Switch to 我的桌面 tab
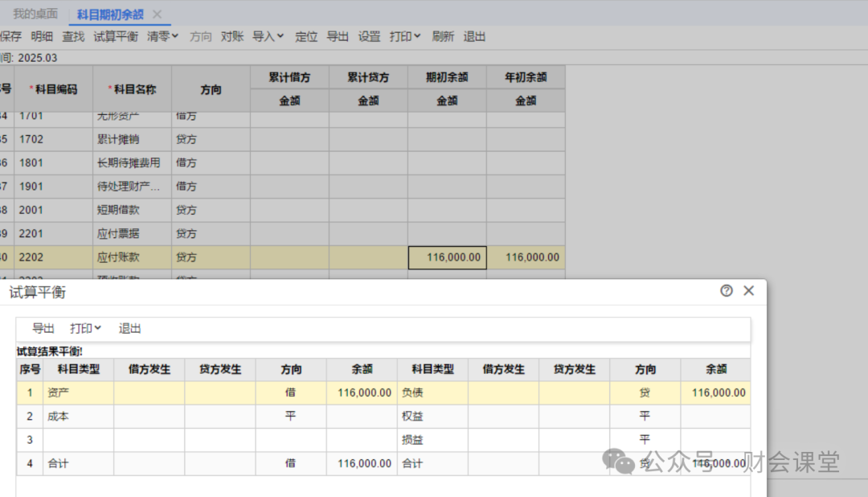Screen dimensions: 868x497 (x=35, y=14)
